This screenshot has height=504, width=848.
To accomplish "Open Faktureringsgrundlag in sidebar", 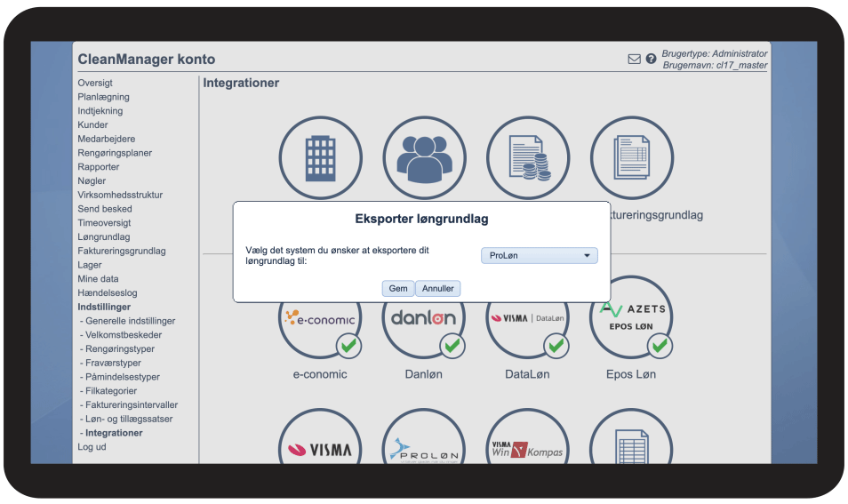I will pyautogui.click(x=122, y=252).
